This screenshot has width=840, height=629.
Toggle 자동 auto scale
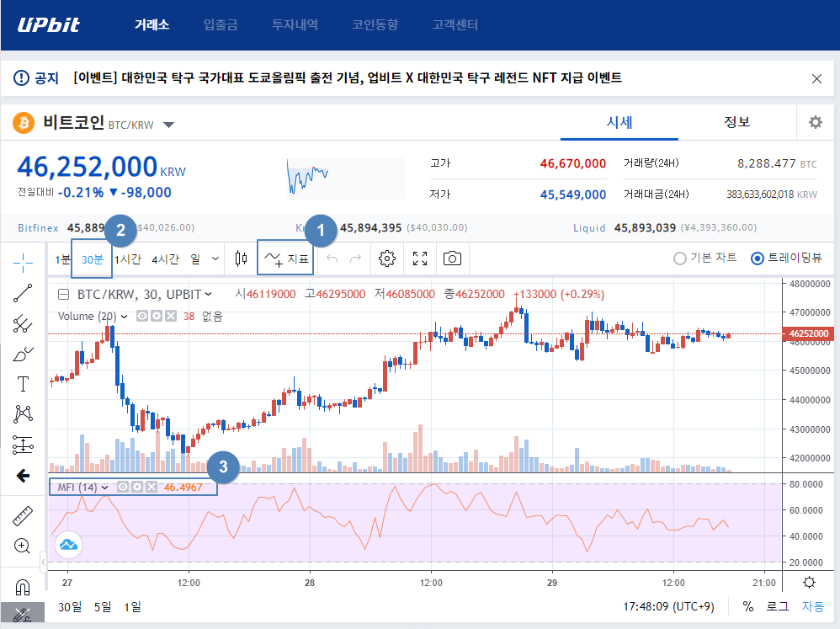(x=813, y=606)
